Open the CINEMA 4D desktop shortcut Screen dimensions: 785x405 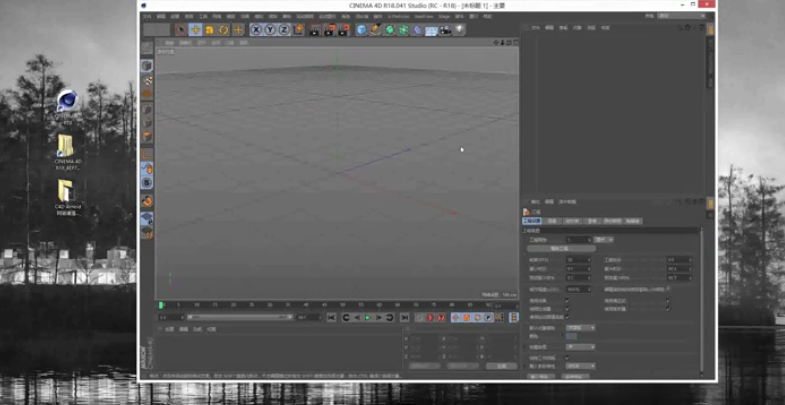(67, 101)
